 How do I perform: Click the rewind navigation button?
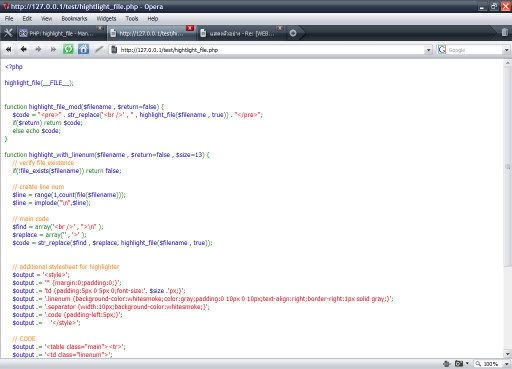8,50
